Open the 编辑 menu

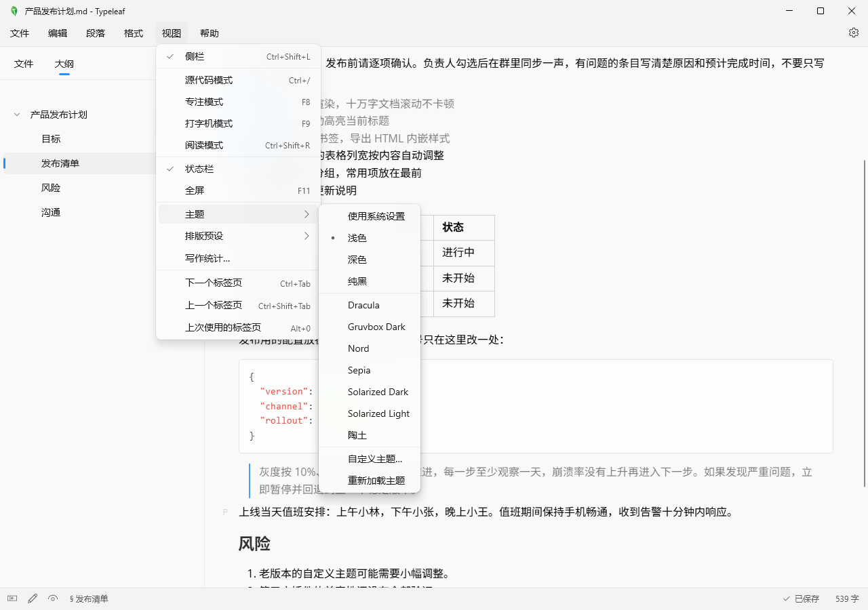[58, 33]
